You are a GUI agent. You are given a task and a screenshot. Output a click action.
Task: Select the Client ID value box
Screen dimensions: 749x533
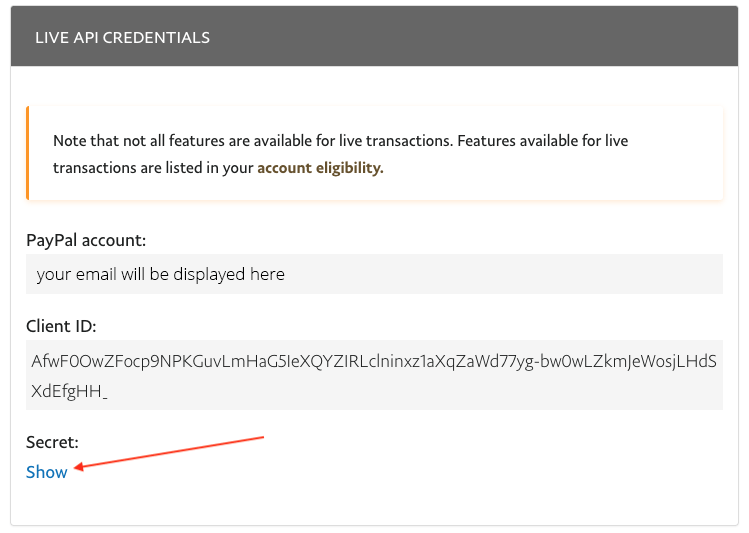pos(374,375)
